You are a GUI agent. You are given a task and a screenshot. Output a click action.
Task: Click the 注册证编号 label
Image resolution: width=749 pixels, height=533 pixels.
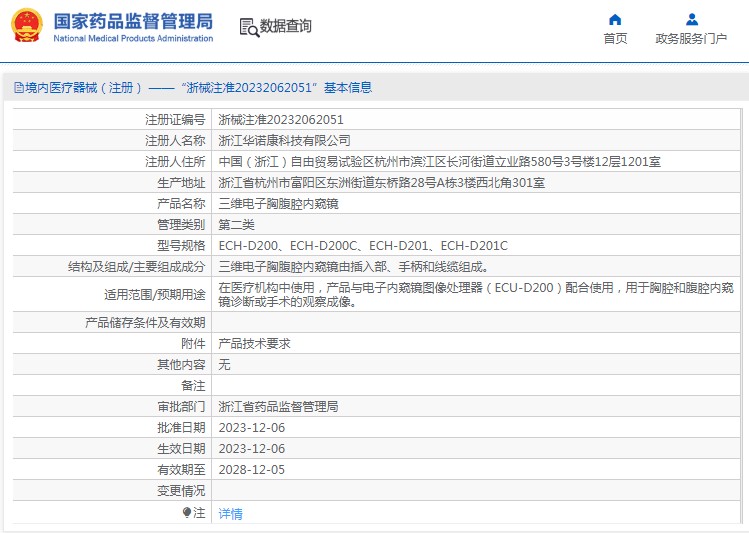(175, 119)
